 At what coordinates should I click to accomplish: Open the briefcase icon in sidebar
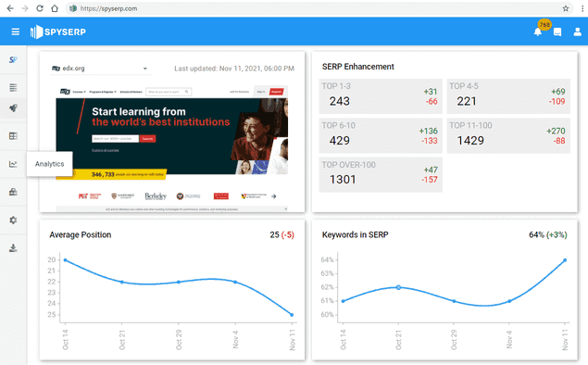13,192
